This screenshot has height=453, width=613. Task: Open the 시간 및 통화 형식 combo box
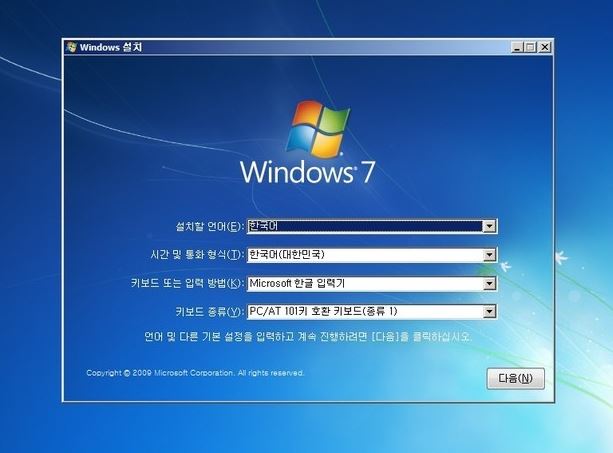click(372, 255)
